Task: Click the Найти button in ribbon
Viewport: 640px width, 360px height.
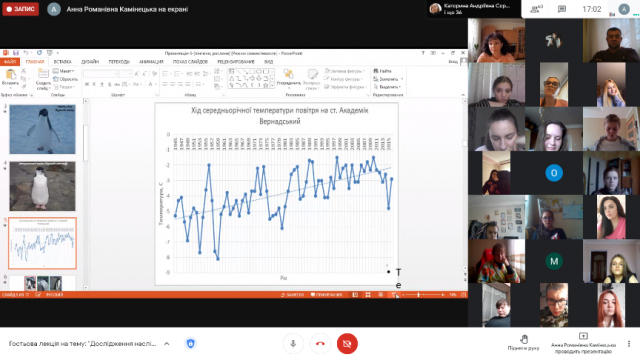Action: point(382,71)
